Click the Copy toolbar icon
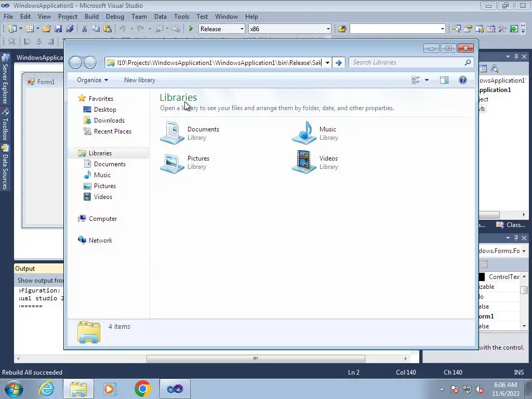532x399 pixels. click(x=96, y=29)
